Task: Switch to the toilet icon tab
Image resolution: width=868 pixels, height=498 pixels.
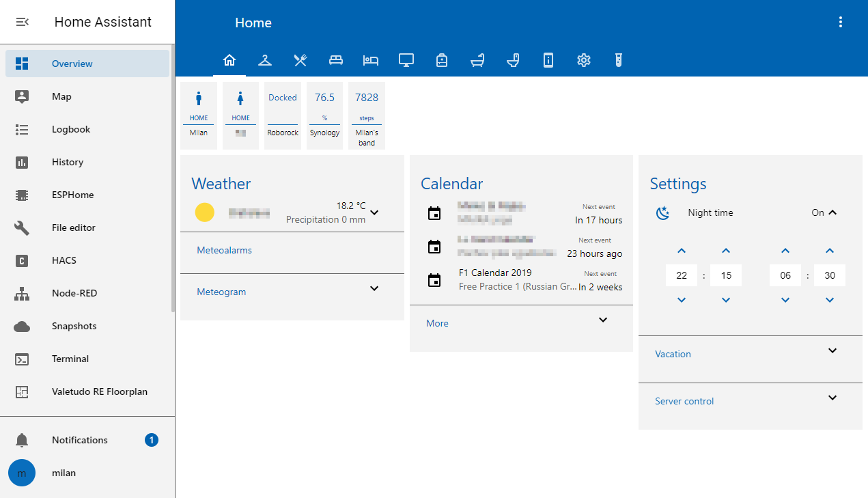Action: click(513, 60)
